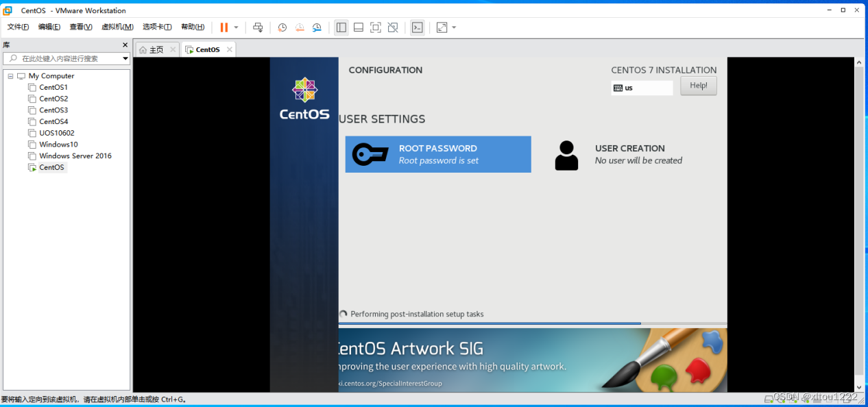Click the Unity mode toolbar icon
This screenshot has width=868, height=407.
pos(393,27)
